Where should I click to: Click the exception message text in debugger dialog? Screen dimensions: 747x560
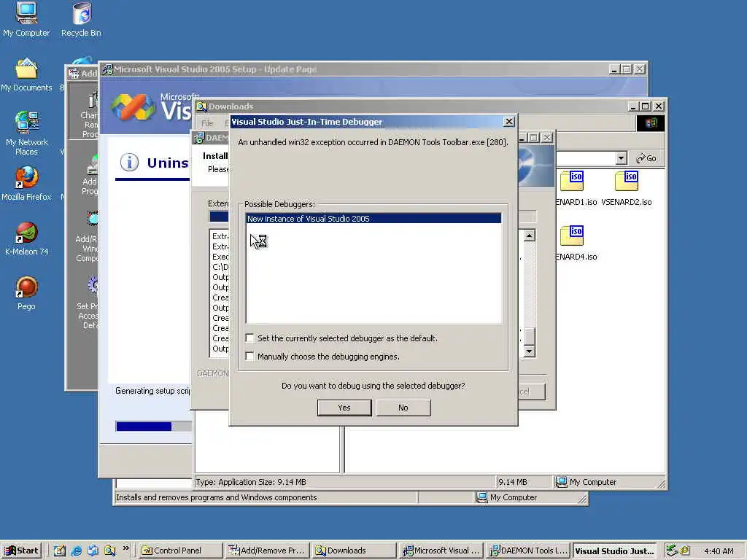[373, 142]
